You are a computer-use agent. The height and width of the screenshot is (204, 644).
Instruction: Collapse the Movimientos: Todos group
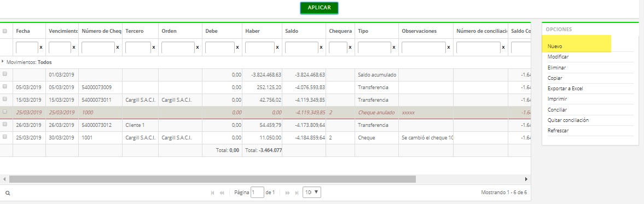(3, 62)
